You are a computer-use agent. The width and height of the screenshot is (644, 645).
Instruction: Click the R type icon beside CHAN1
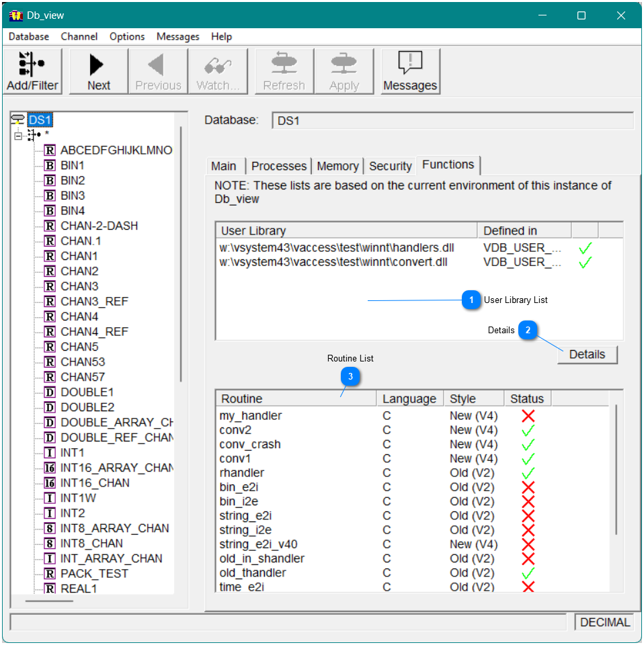[50, 255]
